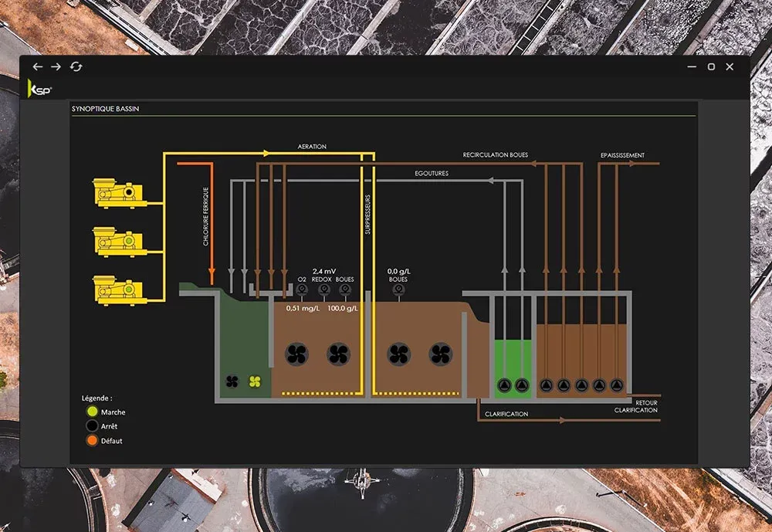
Task: Toggle the running yellow-green agitator in green tank
Action: pos(255,381)
